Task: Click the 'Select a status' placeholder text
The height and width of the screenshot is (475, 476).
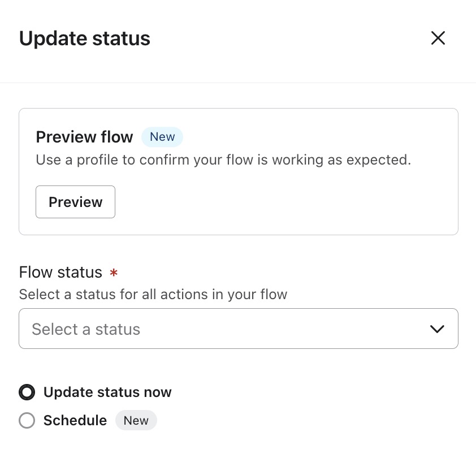Action: tap(86, 329)
